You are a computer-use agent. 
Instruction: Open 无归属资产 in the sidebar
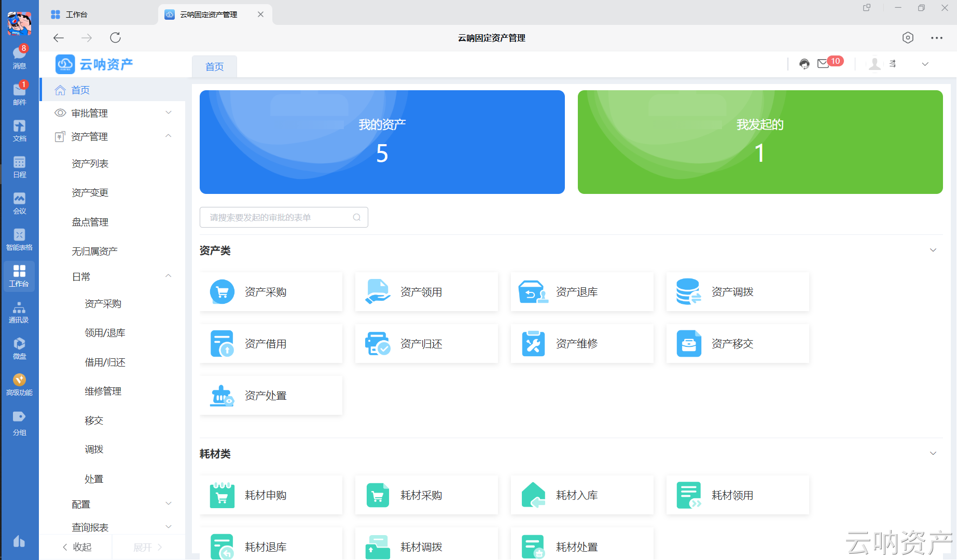[x=95, y=251]
